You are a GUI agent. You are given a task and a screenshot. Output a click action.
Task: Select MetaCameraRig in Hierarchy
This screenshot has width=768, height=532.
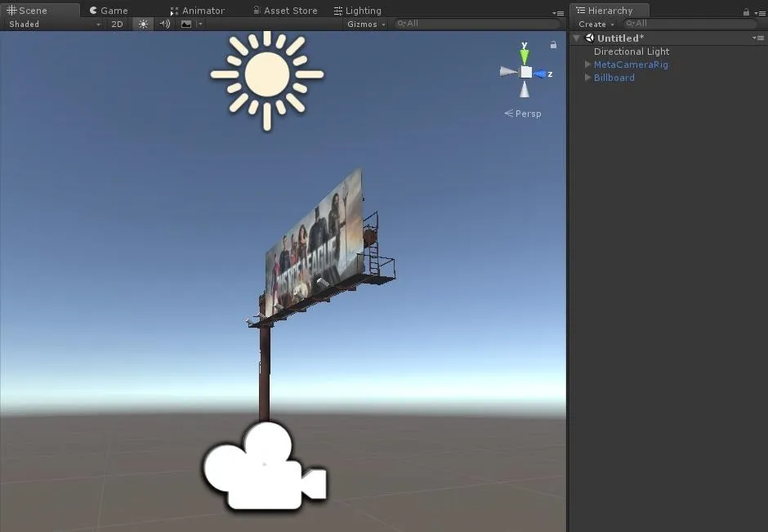point(631,65)
